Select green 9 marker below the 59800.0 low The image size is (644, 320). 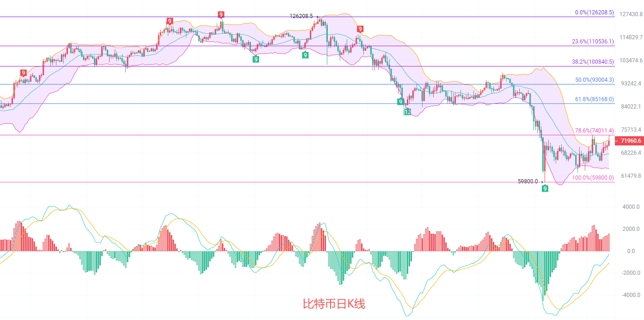pos(545,188)
